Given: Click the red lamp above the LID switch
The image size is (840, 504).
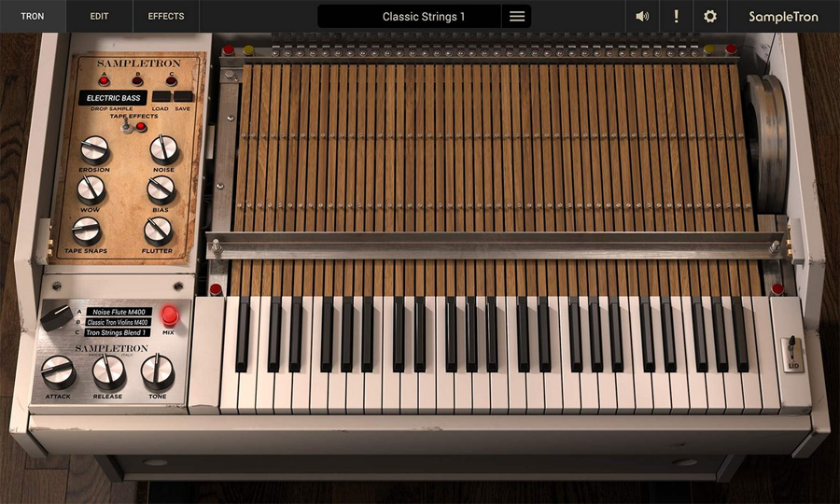Looking at the screenshot, I should tap(777, 289).
